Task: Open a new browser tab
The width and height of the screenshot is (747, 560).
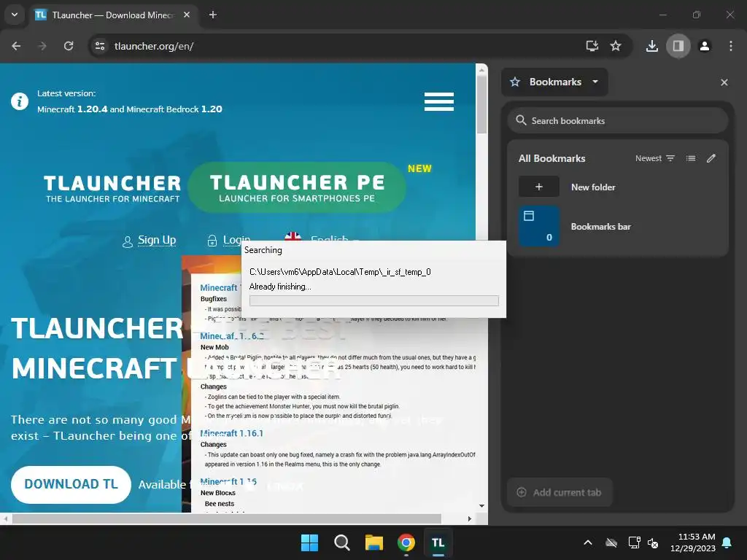Action: point(213,15)
